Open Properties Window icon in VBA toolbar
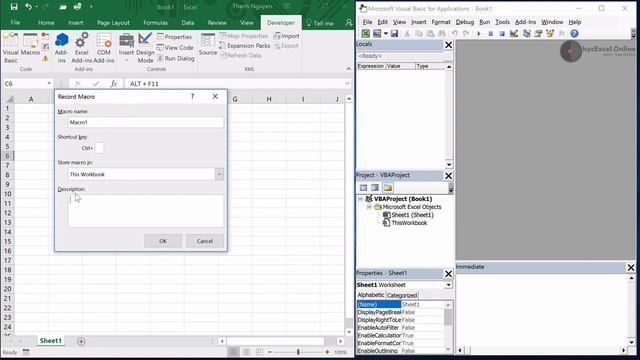 (x=538, y=33)
